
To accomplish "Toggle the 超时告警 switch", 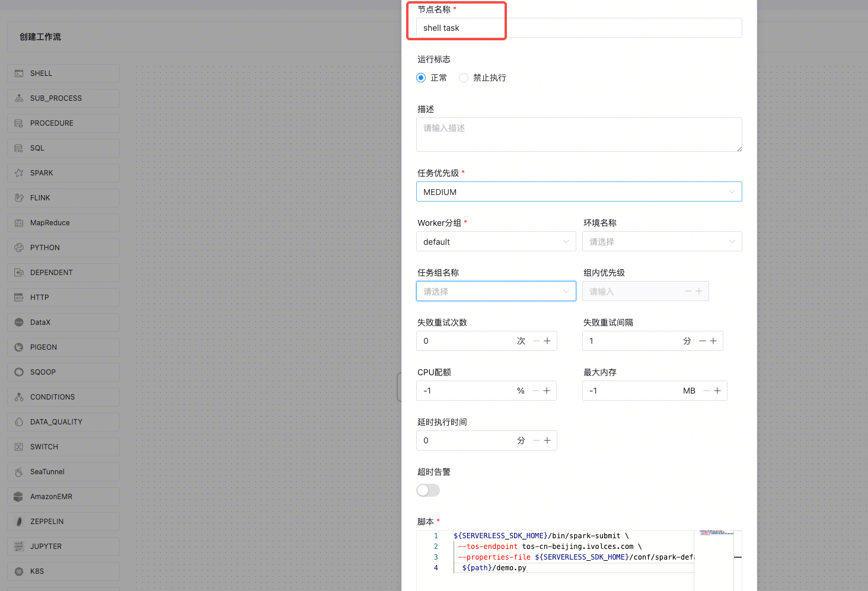I will pos(428,490).
